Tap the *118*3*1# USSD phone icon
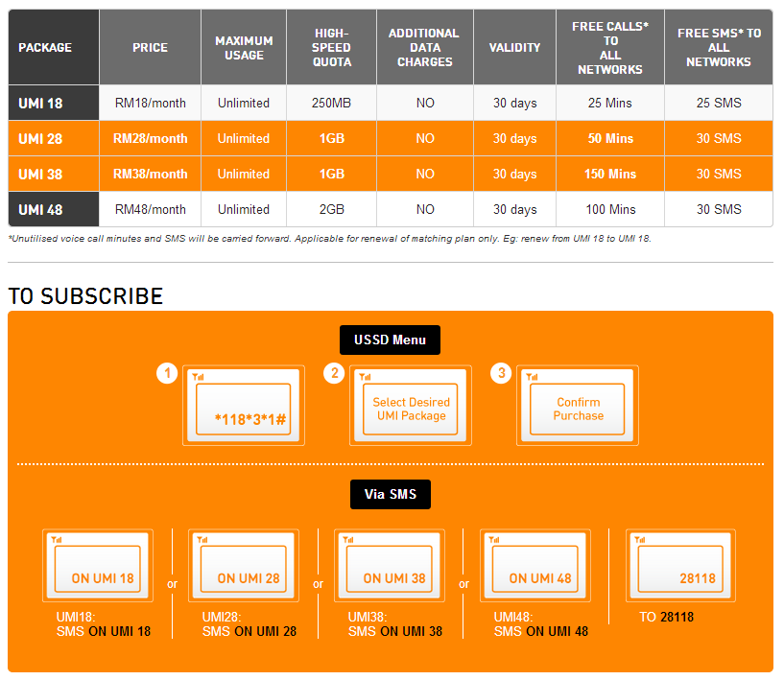 point(243,405)
